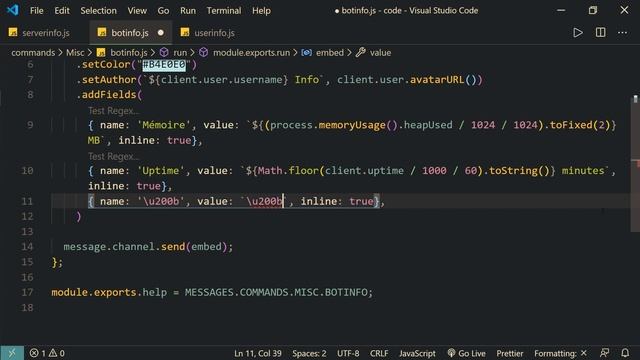Click the run breadcrumb
Screen dimensions: 640x360
tap(180, 53)
